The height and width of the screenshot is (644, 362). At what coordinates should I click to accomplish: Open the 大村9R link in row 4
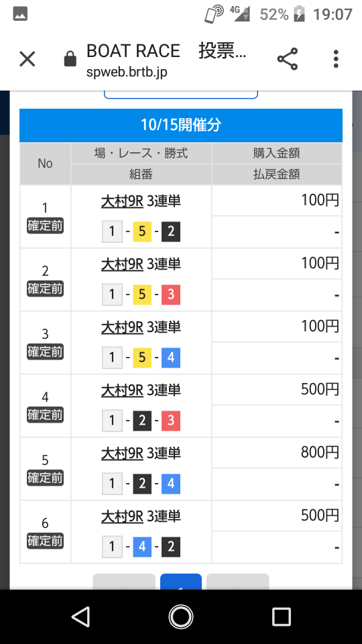click(x=122, y=390)
